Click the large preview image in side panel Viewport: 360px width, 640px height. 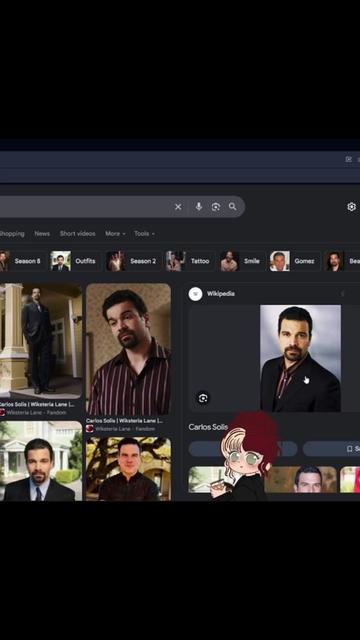point(300,358)
